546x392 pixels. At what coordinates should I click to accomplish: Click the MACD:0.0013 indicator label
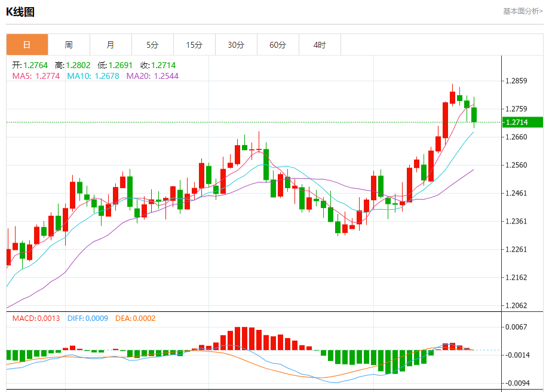pos(36,318)
